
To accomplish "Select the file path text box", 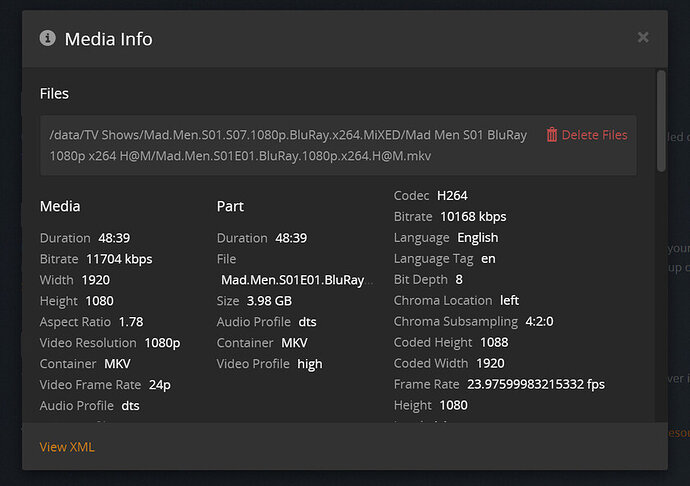I will tap(338, 145).
